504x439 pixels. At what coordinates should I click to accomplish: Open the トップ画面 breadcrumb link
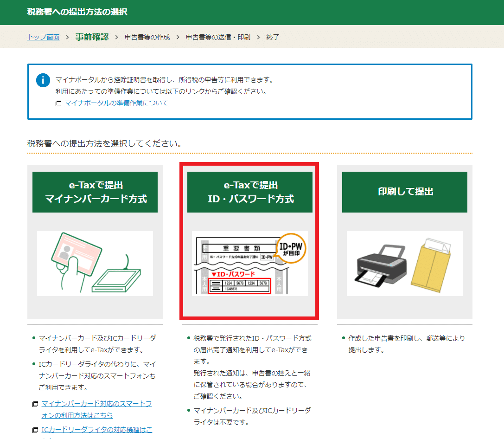pyautogui.click(x=44, y=37)
